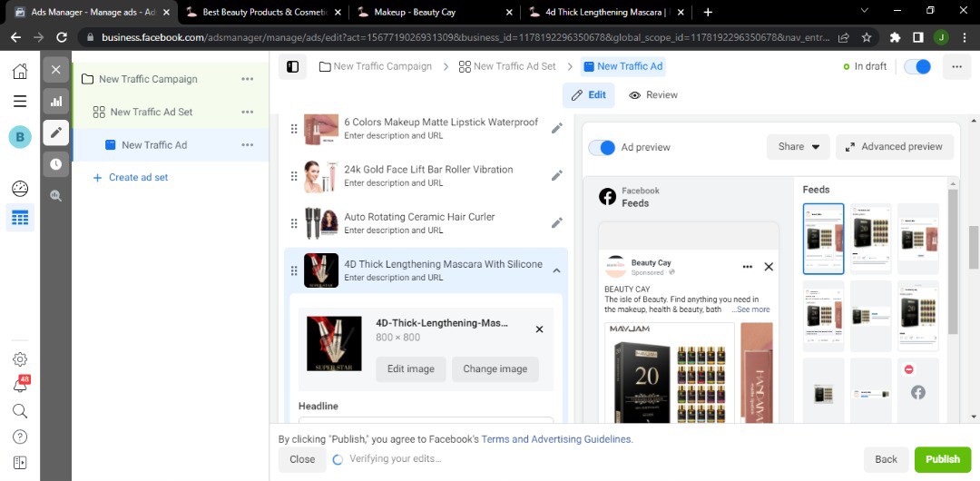Image resolution: width=980 pixels, height=481 pixels.
Task: Click the Facebook logo in Feeds preview
Action: pyautogui.click(x=607, y=196)
